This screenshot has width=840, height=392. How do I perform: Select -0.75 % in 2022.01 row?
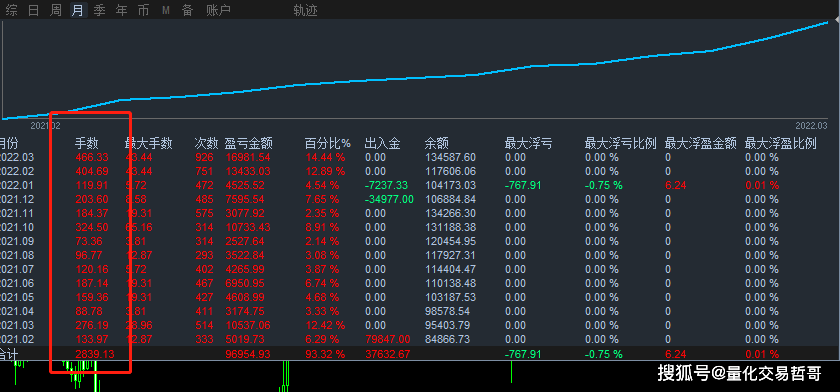(x=604, y=185)
